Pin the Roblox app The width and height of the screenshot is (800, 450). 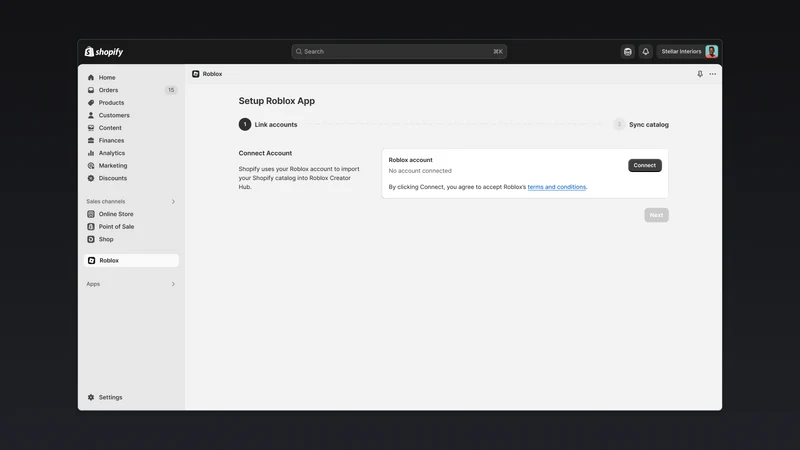[x=700, y=74]
